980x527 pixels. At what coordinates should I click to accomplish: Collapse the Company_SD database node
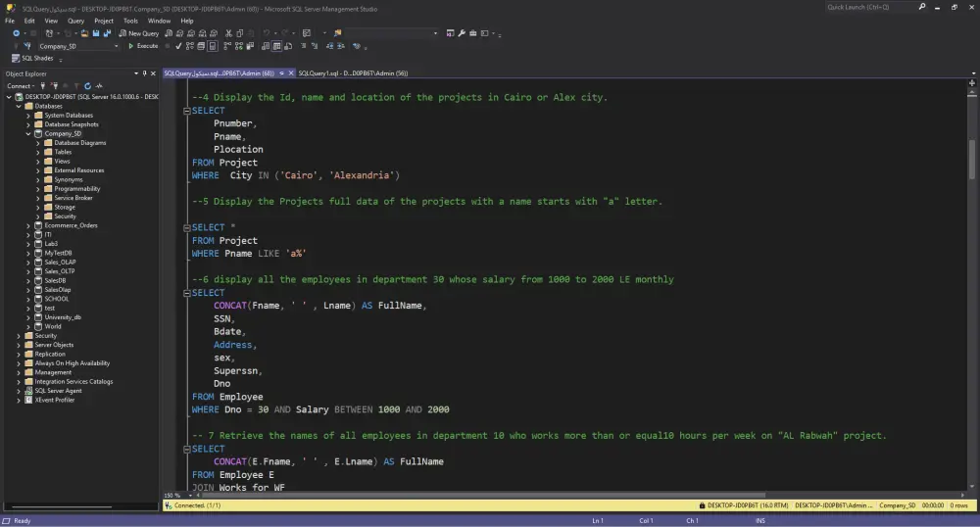click(x=28, y=133)
